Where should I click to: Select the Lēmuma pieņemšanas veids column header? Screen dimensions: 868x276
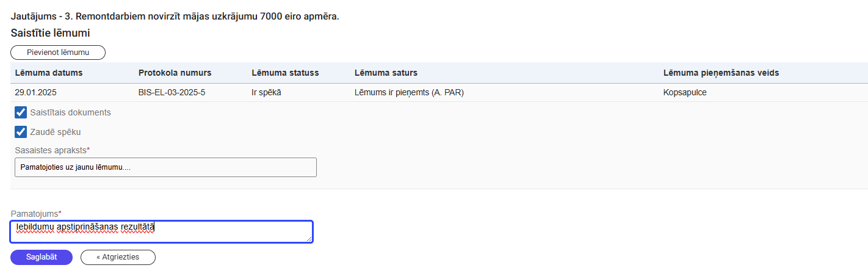tap(721, 73)
